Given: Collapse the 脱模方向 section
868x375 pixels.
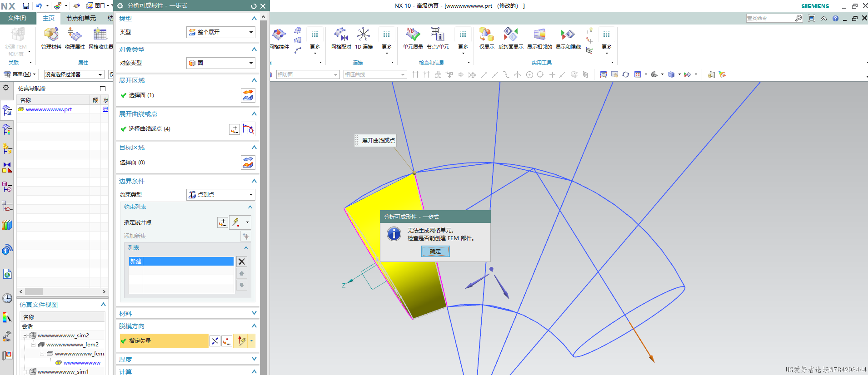Looking at the screenshot, I should (254, 326).
